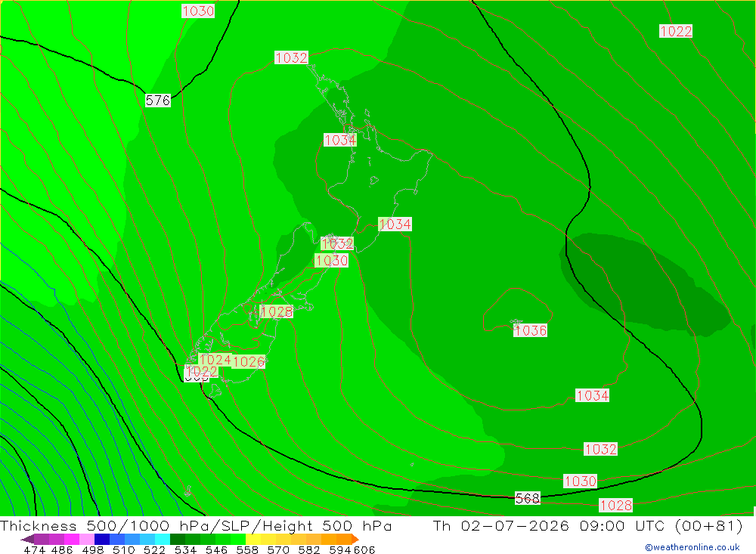
Task: Click the orange arrow end of legend
Action: (x=355, y=539)
